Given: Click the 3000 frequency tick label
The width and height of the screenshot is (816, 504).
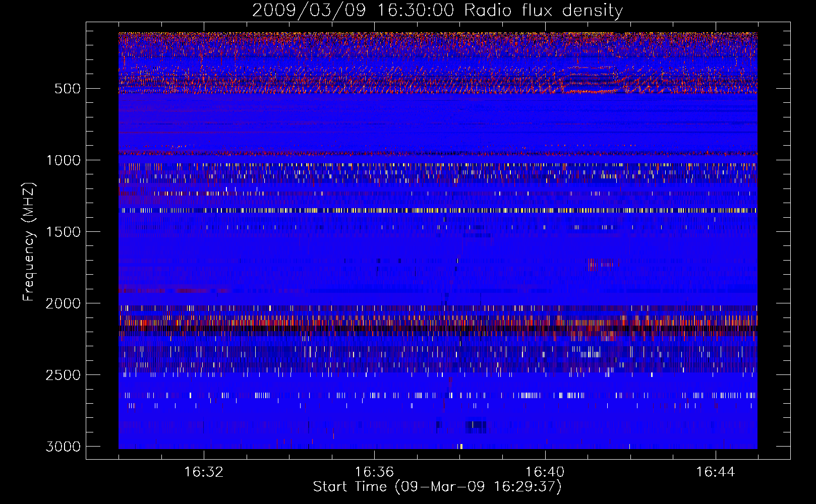Looking at the screenshot, I should tap(63, 447).
